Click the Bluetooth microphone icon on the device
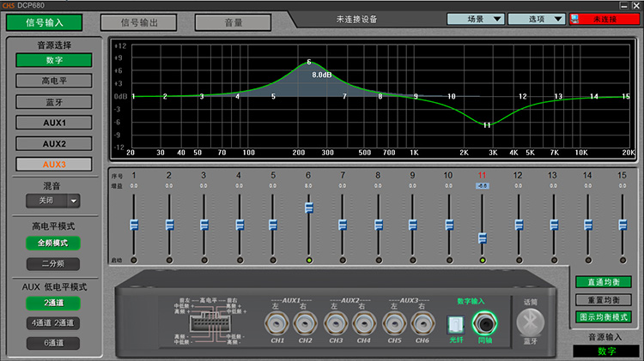The height and width of the screenshot is (361, 644). [x=530, y=322]
